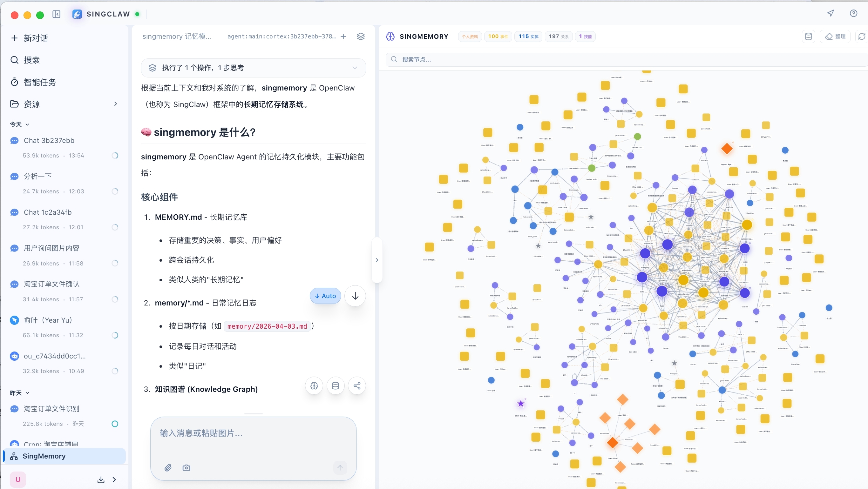Click the SingMemory brain logo
868x489 pixels.
390,37
